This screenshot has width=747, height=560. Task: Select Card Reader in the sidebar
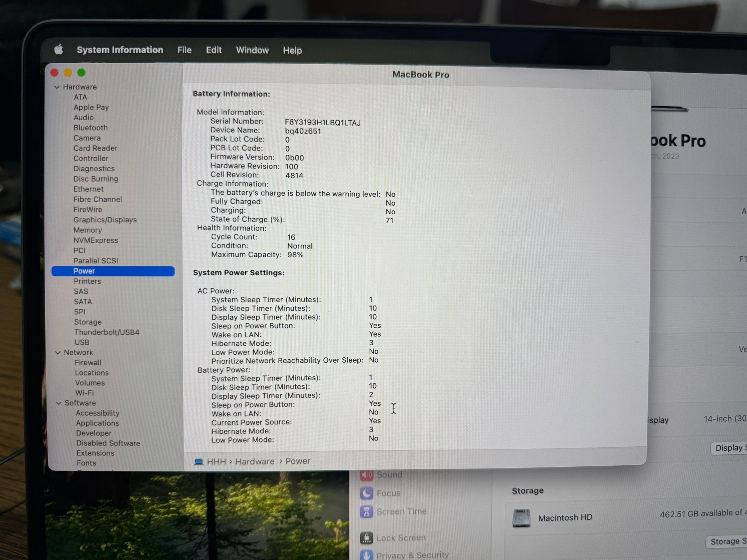95,148
